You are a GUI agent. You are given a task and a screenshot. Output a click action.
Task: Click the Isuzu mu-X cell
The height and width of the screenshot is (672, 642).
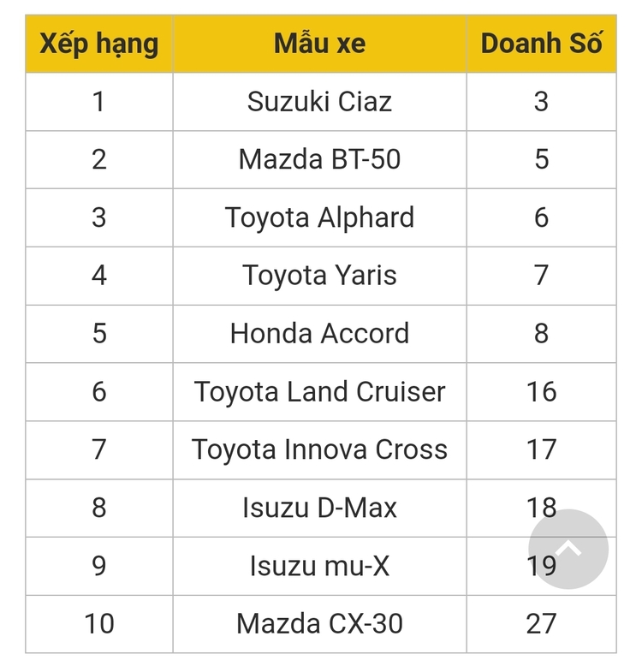(319, 566)
